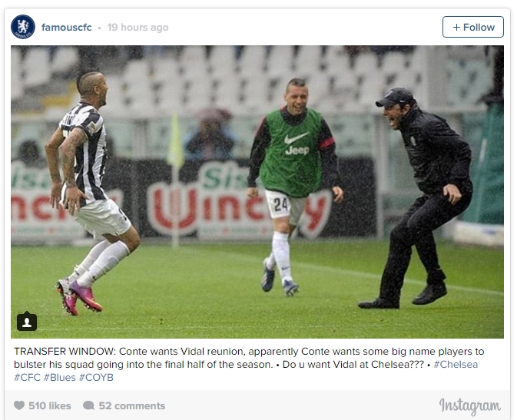Open the #Chelsea hashtag
517x420 pixels.
pos(456,364)
